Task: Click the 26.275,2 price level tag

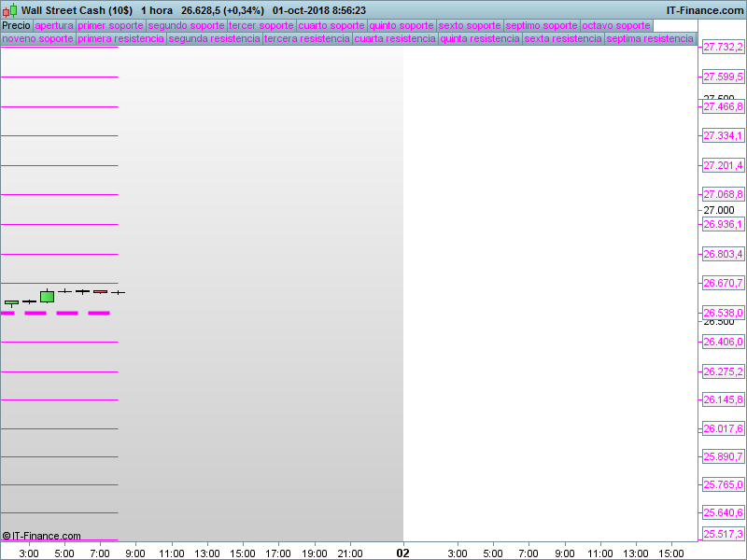Action: pyautogui.click(x=723, y=371)
